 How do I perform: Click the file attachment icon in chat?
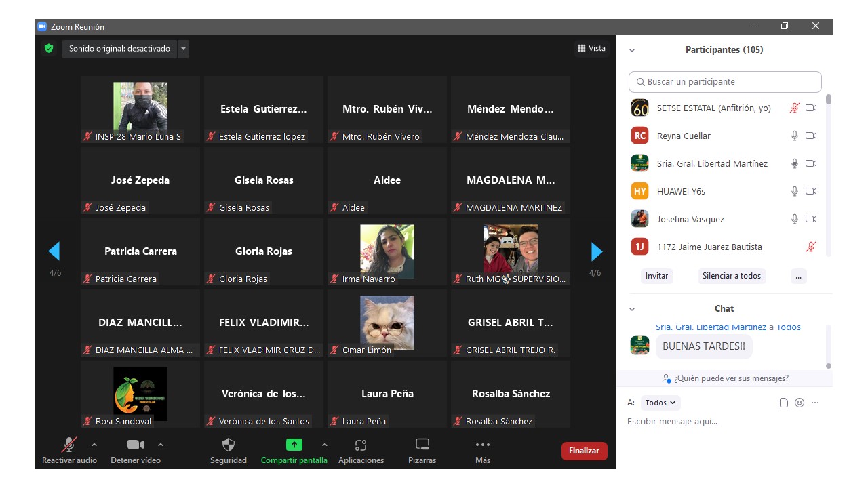tap(784, 403)
